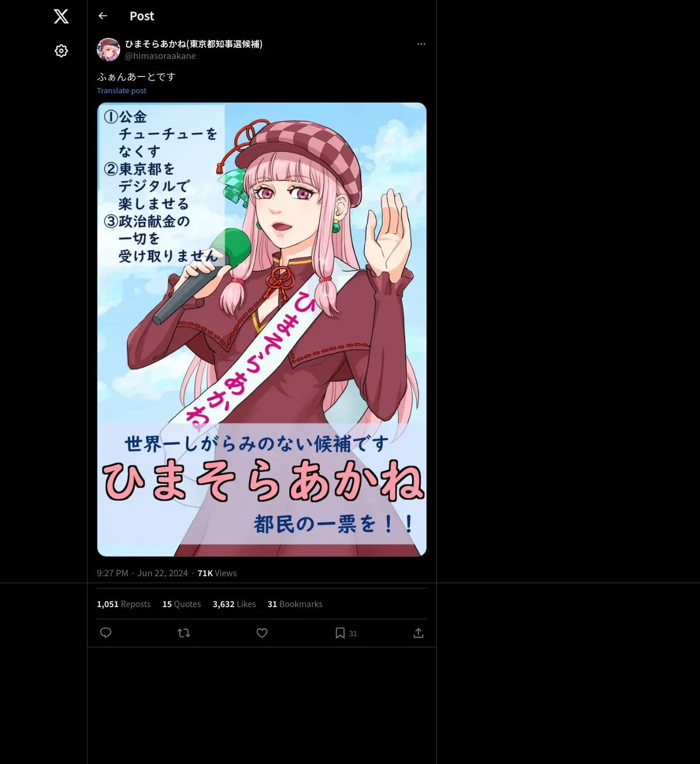Image resolution: width=700 pixels, height=764 pixels.
Task: Go back using the arrow icon
Action: (103, 16)
